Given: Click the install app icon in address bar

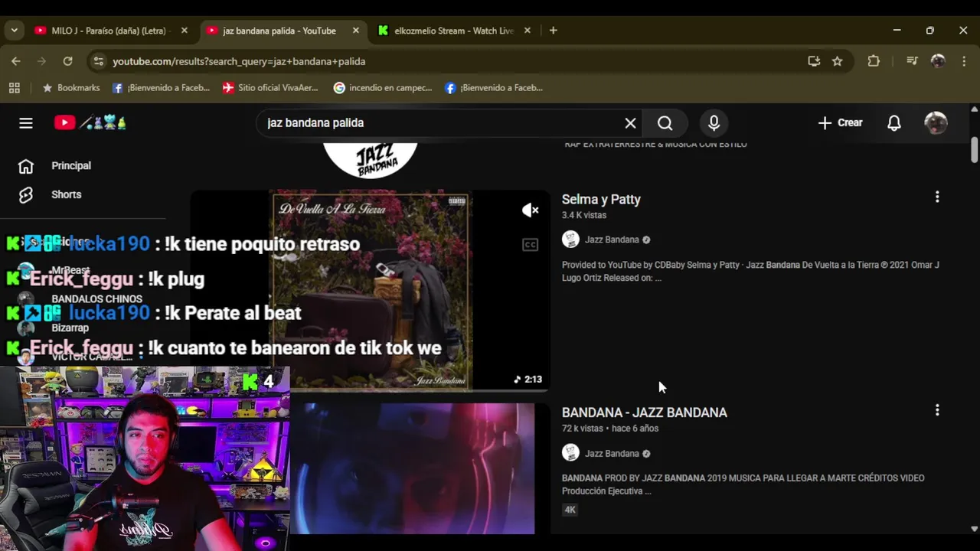Looking at the screenshot, I should point(814,61).
